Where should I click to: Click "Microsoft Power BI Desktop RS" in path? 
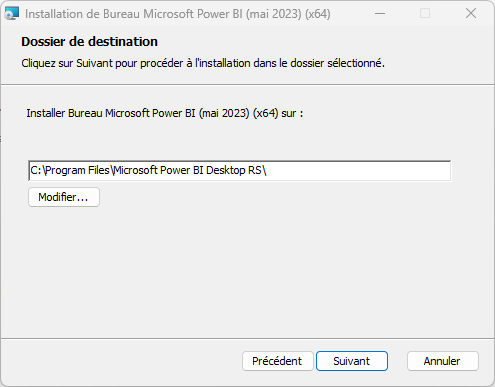188,170
